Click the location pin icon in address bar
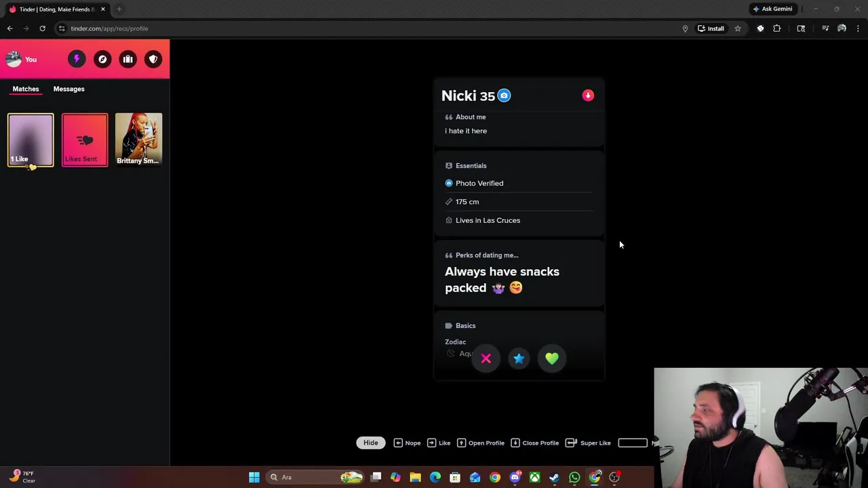This screenshot has width=868, height=488. point(685,28)
